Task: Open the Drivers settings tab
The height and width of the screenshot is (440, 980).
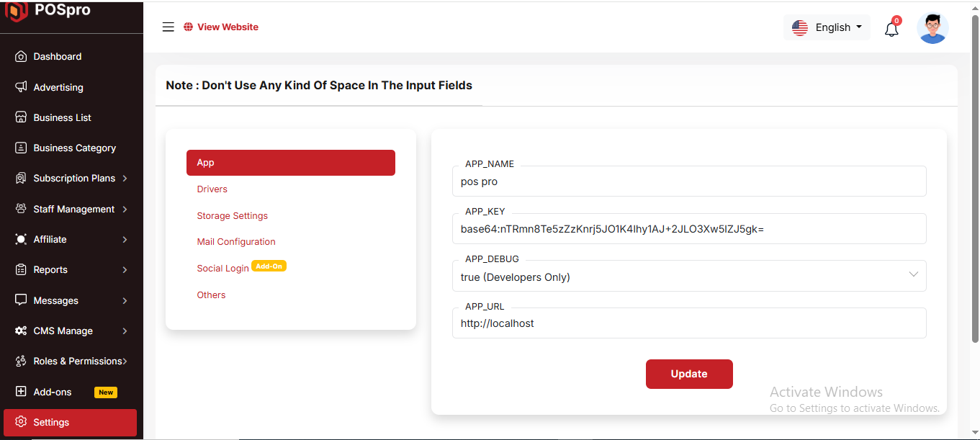Action: [212, 189]
